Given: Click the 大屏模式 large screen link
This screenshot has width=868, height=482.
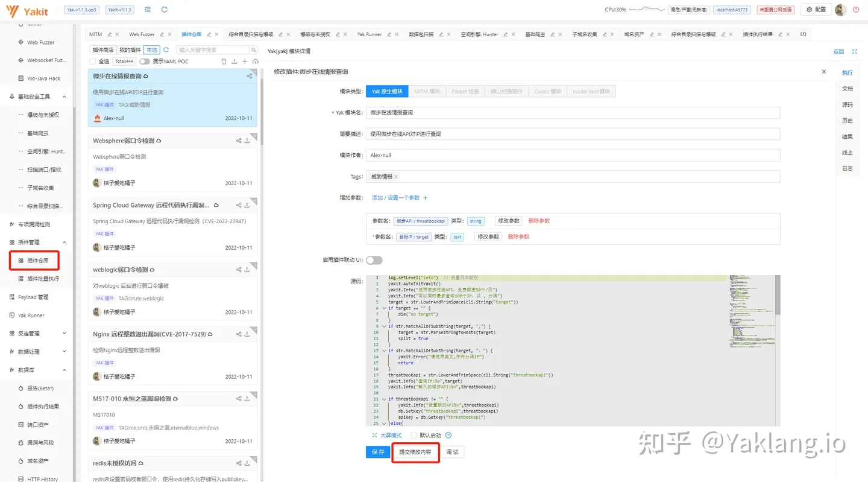Looking at the screenshot, I should click(386, 436).
